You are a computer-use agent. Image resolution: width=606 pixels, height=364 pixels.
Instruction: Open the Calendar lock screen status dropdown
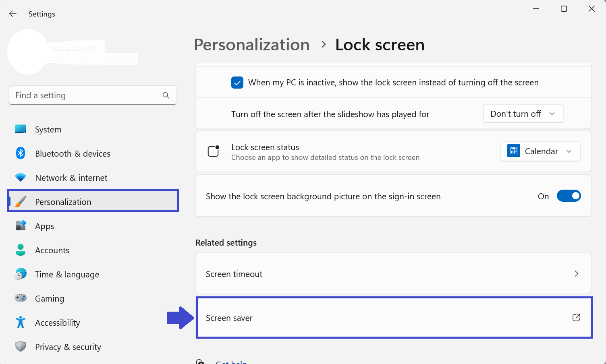(540, 151)
